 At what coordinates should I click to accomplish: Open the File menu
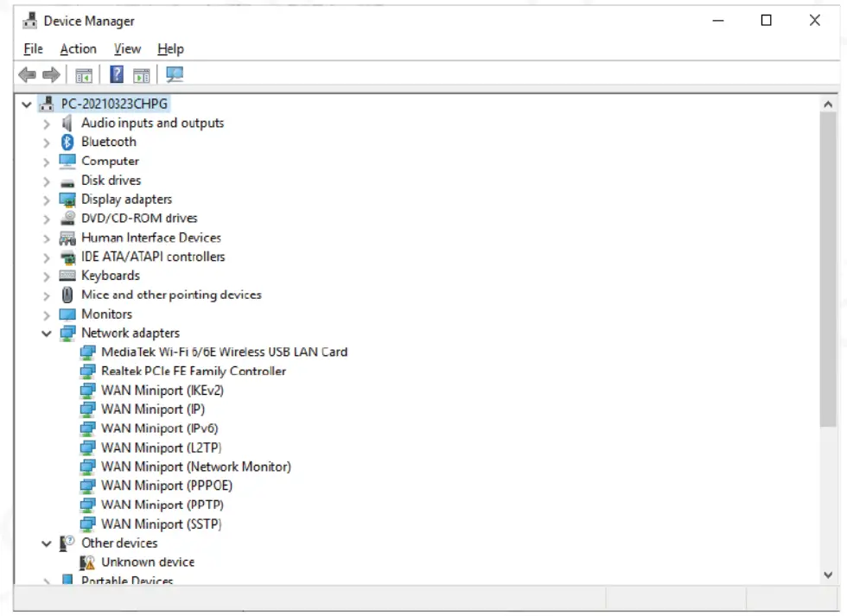tap(33, 49)
